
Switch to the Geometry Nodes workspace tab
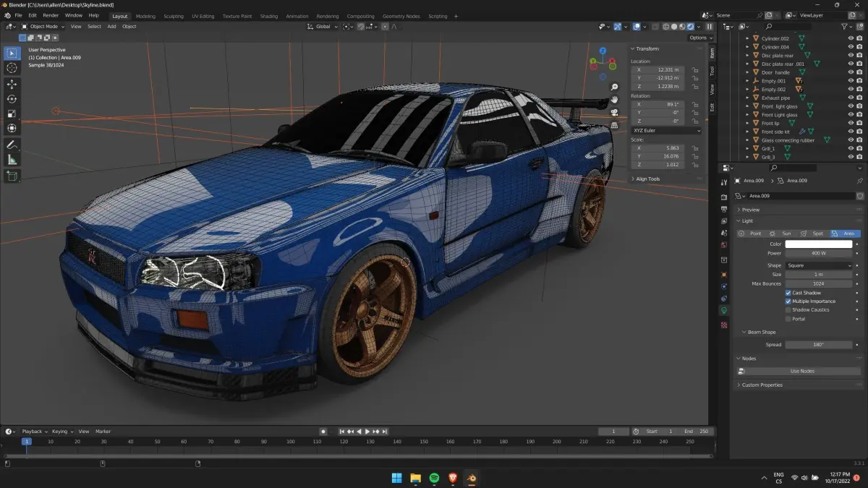[401, 16]
